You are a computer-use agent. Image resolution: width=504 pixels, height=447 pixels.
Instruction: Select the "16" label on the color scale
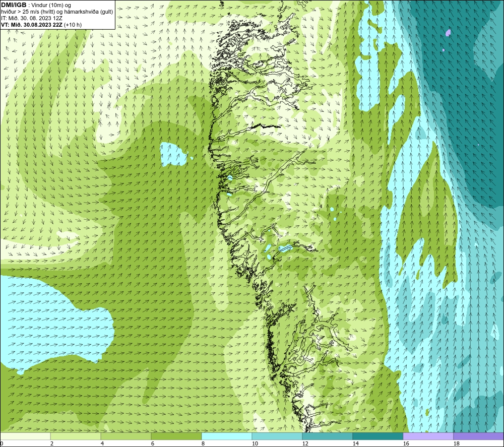click(406, 444)
